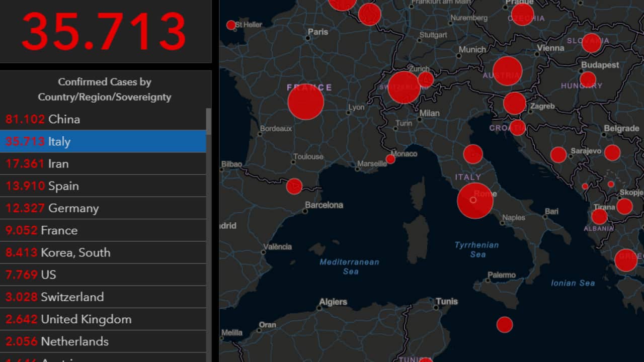Select Korea, South list entry
The height and width of the screenshot is (362, 644).
(103, 252)
